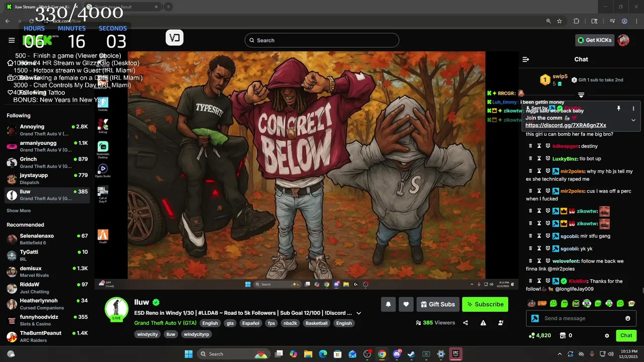Select the Español tag
Screen dimensions: 644x362
pyautogui.click(x=251, y=323)
